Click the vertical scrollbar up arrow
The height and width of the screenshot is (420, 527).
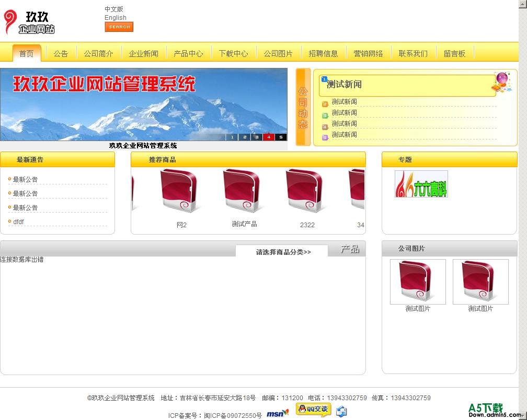pos(523,3)
